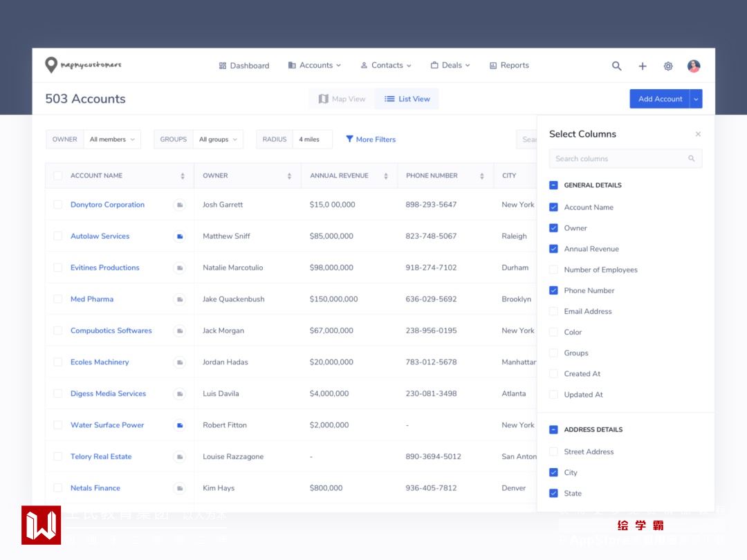Screen dimensions: 747x560
Task: Open Radius 4 miles selector
Action: 313,140
